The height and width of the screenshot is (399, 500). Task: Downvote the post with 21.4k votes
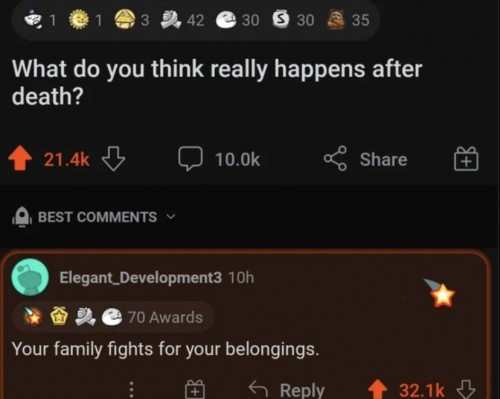tap(113, 159)
